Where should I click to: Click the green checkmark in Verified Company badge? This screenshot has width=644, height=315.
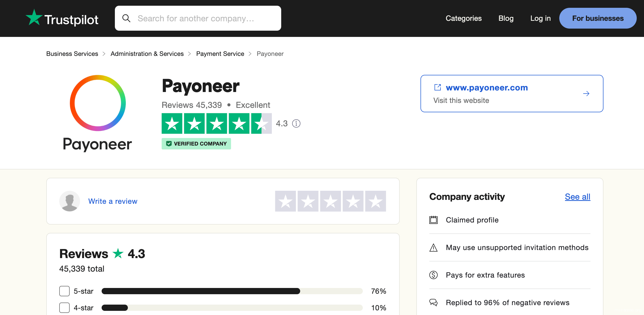(x=169, y=144)
